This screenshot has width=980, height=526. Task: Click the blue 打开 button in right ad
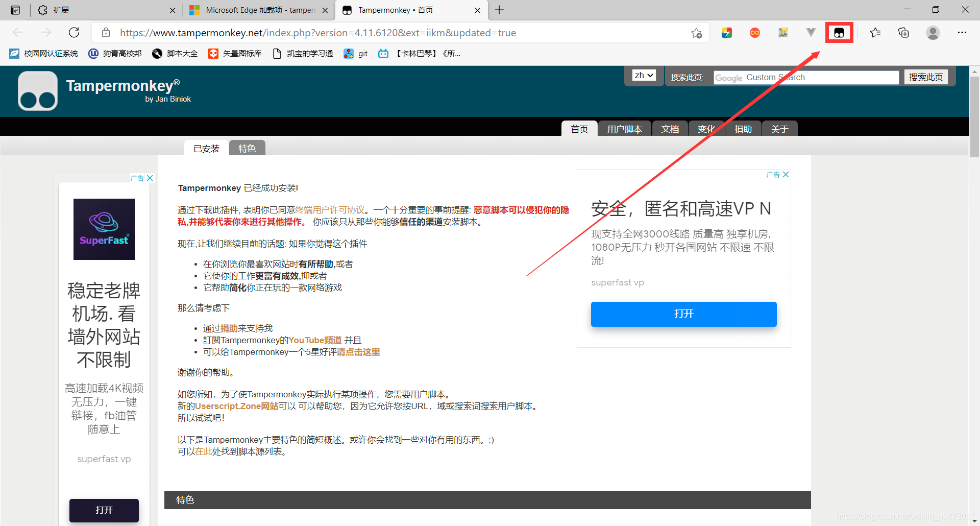(683, 314)
